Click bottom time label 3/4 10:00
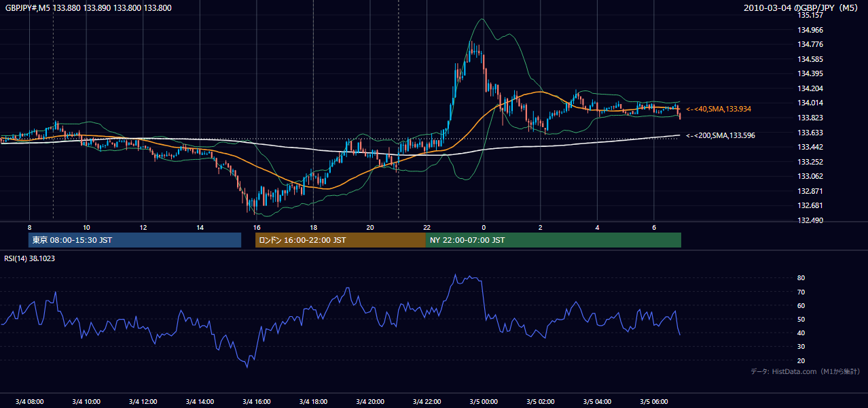This screenshot has width=868, height=408. (x=86, y=401)
